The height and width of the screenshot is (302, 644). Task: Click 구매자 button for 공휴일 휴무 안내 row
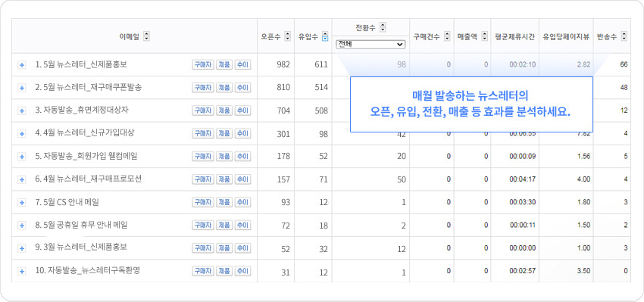(x=203, y=226)
